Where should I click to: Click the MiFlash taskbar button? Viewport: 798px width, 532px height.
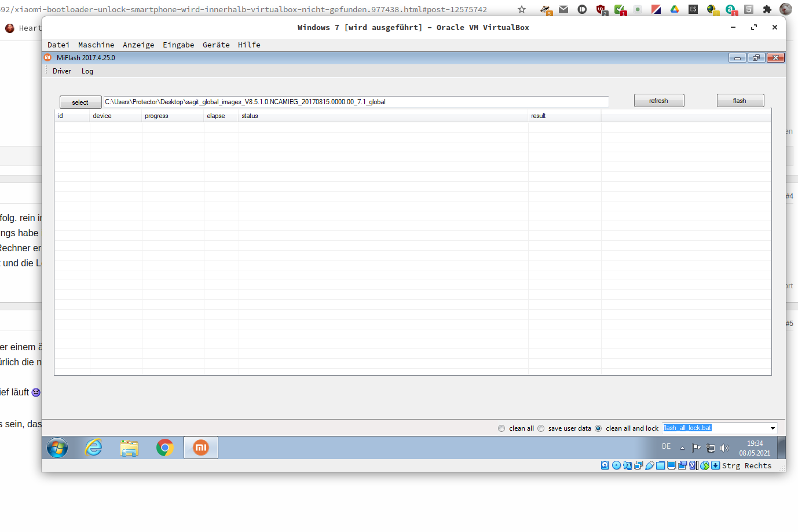tap(201, 447)
